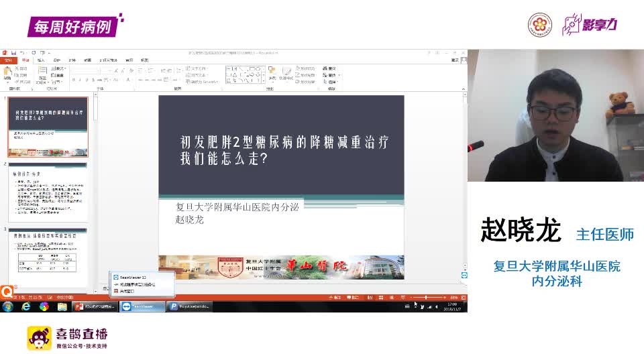Image resolution: width=644 pixels, height=362 pixels.
Task: Switch to Slide Sorter view icon
Action: [381, 297]
